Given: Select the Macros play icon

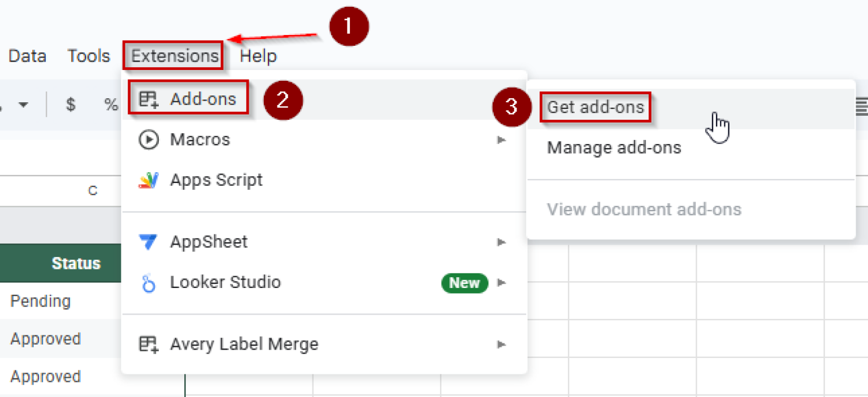Looking at the screenshot, I should [149, 139].
